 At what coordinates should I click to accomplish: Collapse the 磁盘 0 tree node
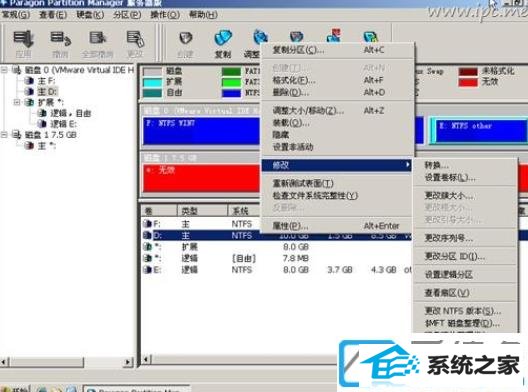point(4,70)
